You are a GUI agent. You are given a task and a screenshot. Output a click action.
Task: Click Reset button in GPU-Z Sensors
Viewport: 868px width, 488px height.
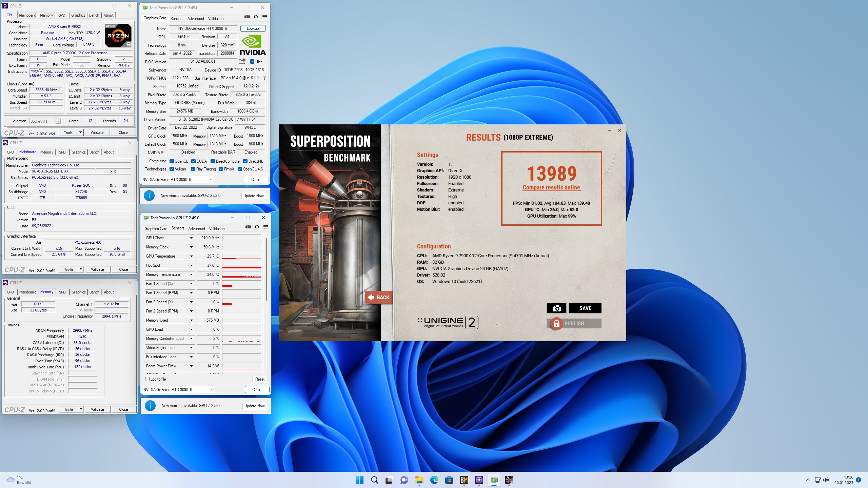click(x=260, y=379)
